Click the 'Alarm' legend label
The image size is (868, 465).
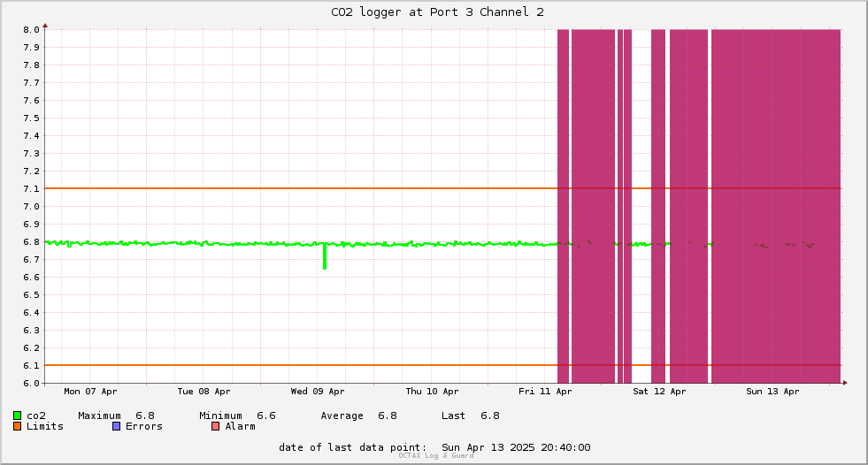click(241, 426)
